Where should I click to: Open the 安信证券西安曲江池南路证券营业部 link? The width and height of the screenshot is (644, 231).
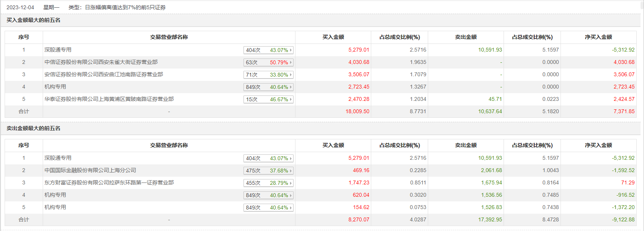[x=103, y=74]
